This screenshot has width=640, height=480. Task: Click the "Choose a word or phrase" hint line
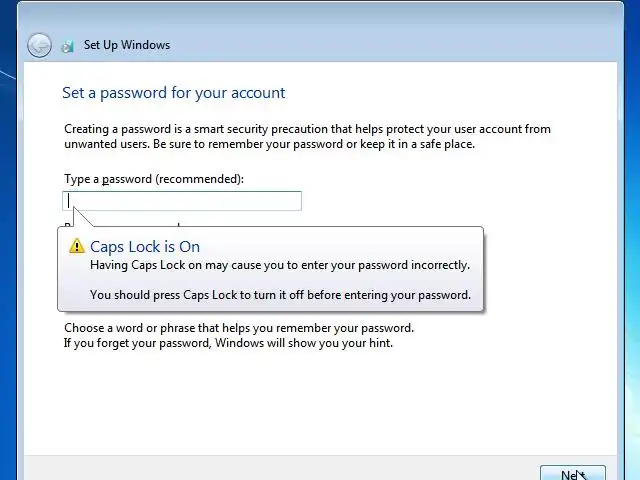[238, 328]
